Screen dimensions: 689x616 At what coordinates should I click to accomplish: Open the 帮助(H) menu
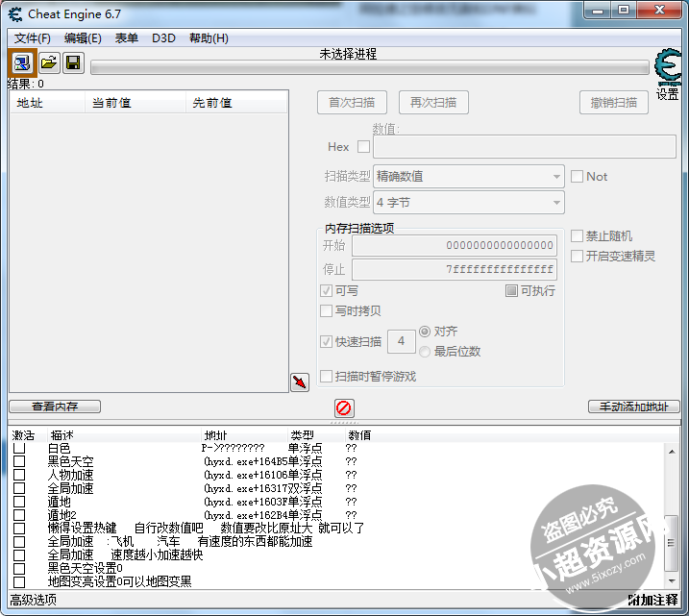pos(209,38)
